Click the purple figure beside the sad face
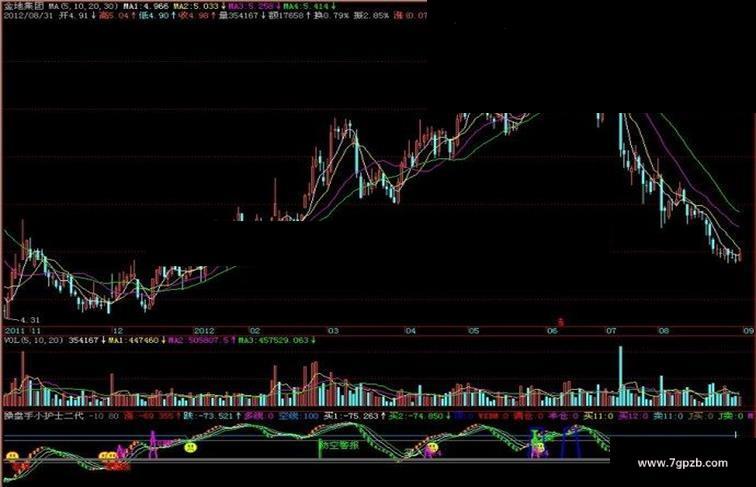756x487 pixels. coord(153,444)
